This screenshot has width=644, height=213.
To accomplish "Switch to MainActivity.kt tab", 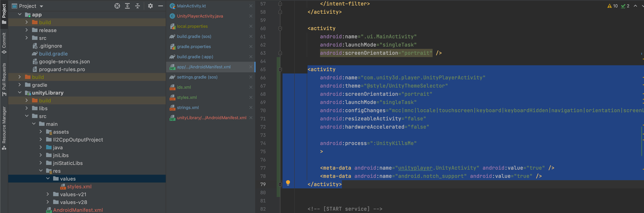I will (x=191, y=6).
